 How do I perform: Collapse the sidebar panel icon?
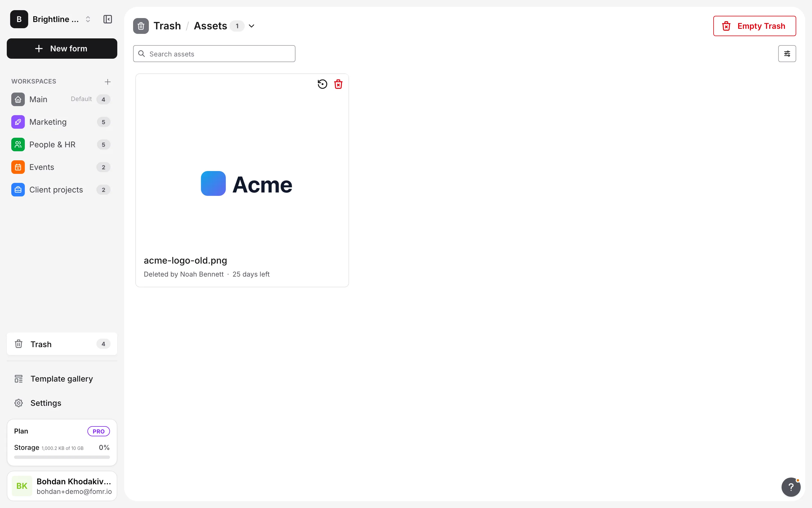(x=108, y=19)
